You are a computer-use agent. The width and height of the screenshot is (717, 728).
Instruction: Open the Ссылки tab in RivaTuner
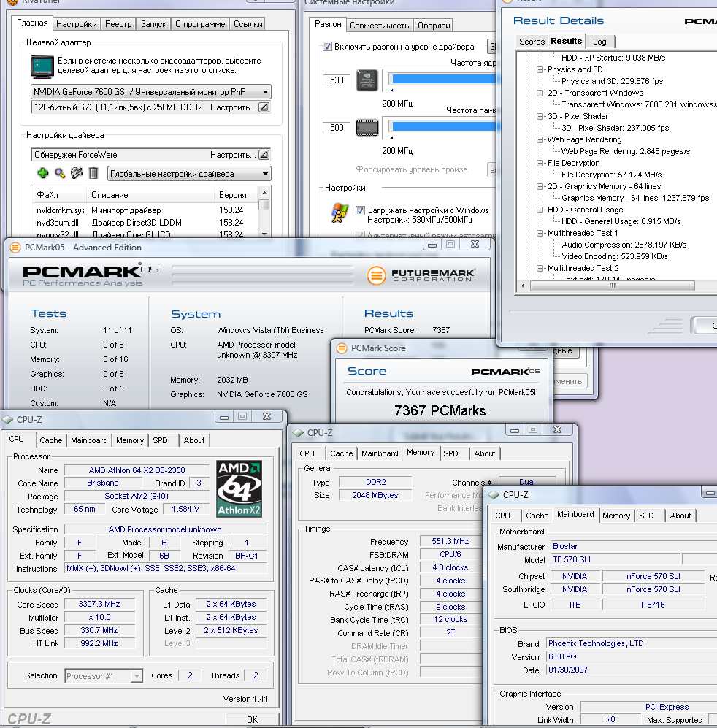coord(248,24)
